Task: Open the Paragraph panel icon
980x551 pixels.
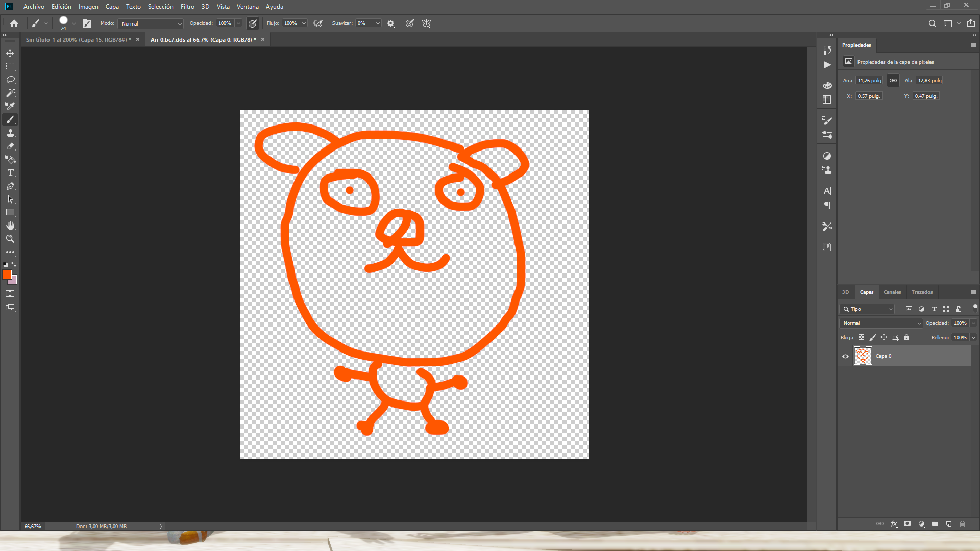Action: 827,205
